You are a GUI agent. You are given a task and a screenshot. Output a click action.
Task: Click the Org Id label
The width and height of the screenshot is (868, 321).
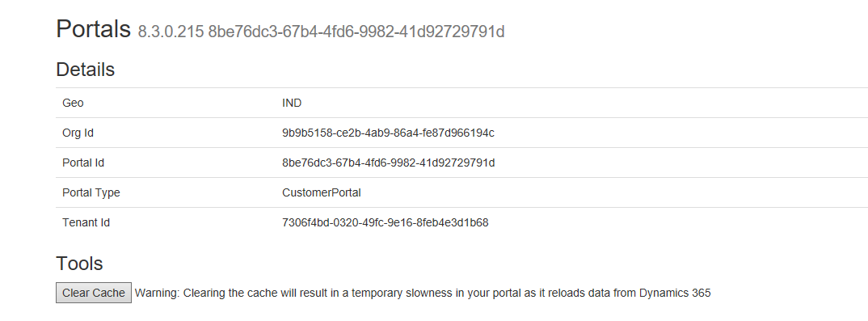point(78,133)
